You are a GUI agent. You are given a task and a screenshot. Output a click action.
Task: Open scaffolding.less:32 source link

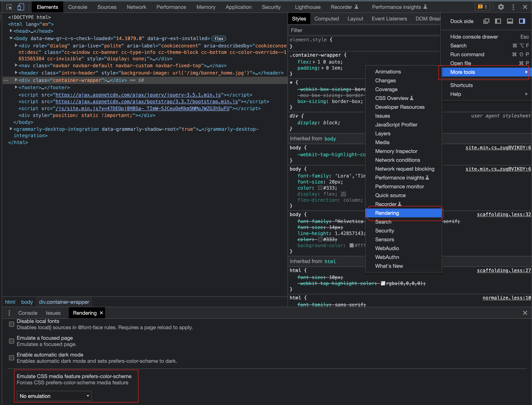click(x=504, y=214)
